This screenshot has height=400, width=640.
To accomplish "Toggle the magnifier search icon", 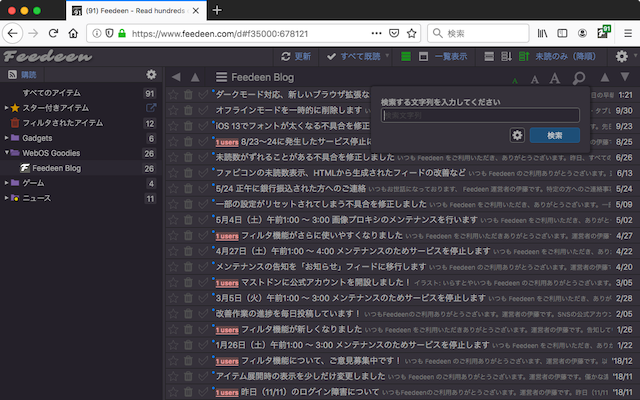I will [x=578, y=78].
